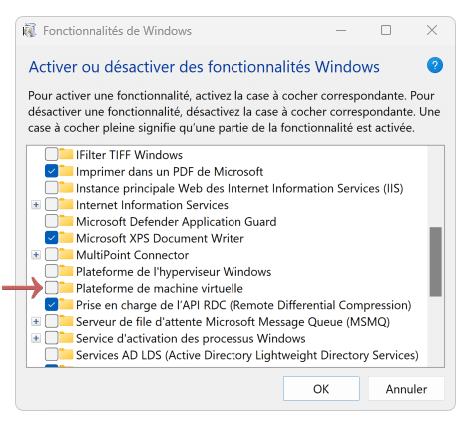Screen dimensions: 468x423
Task: Select "Plateforme de machine virtuelle" label
Action: 159,288
